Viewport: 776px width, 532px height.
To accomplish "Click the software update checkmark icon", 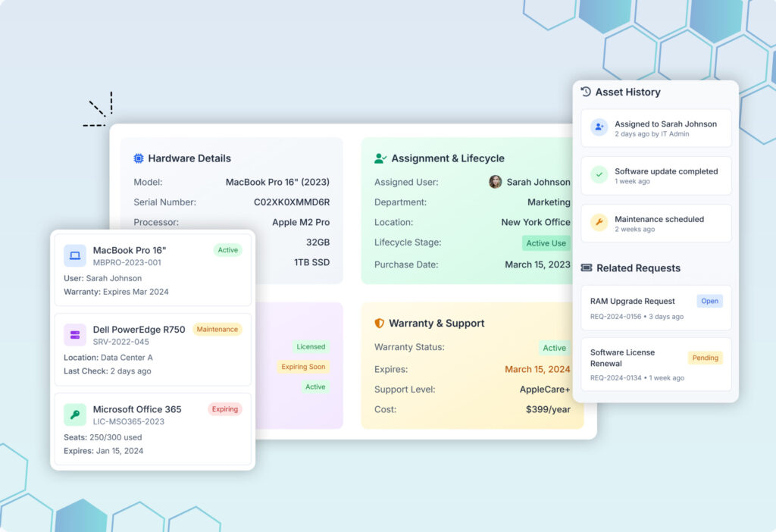I will click(599, 175).
